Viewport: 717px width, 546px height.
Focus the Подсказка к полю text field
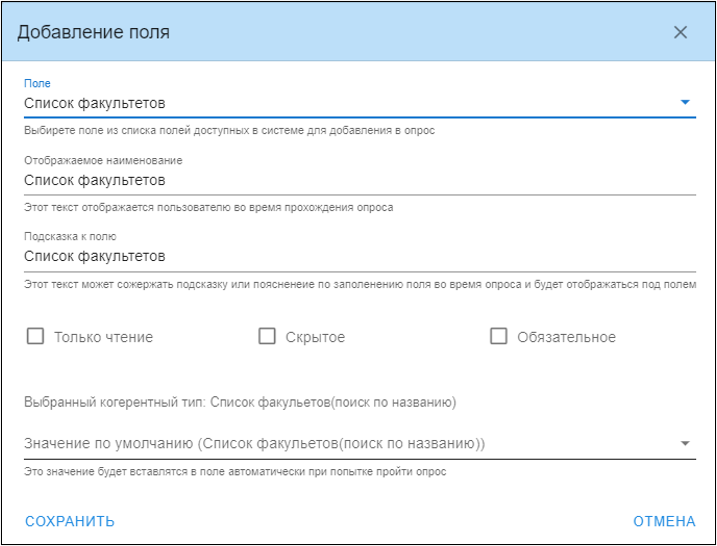(x=360, y=257)
